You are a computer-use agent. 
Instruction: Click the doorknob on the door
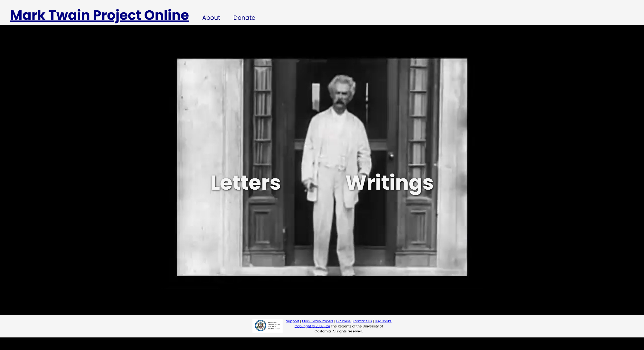click(x=391, y=156)
